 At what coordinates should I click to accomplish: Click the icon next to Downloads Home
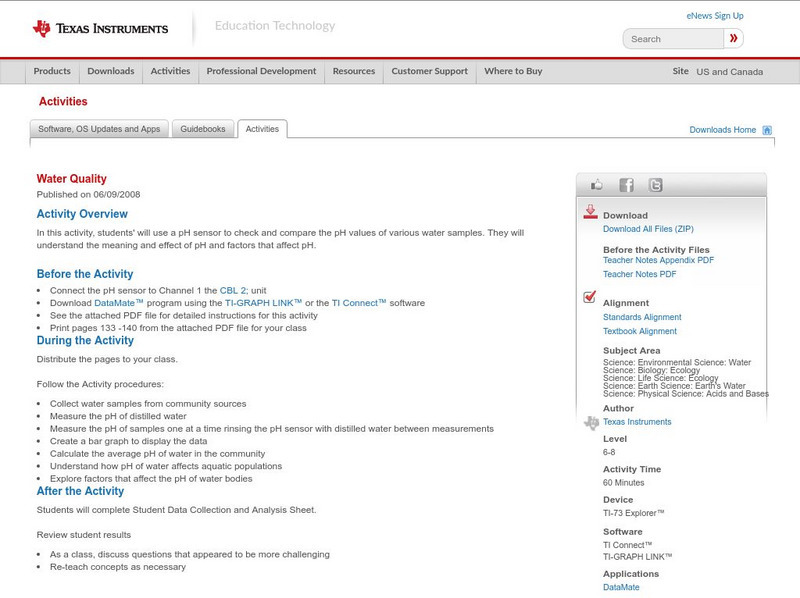766,129
